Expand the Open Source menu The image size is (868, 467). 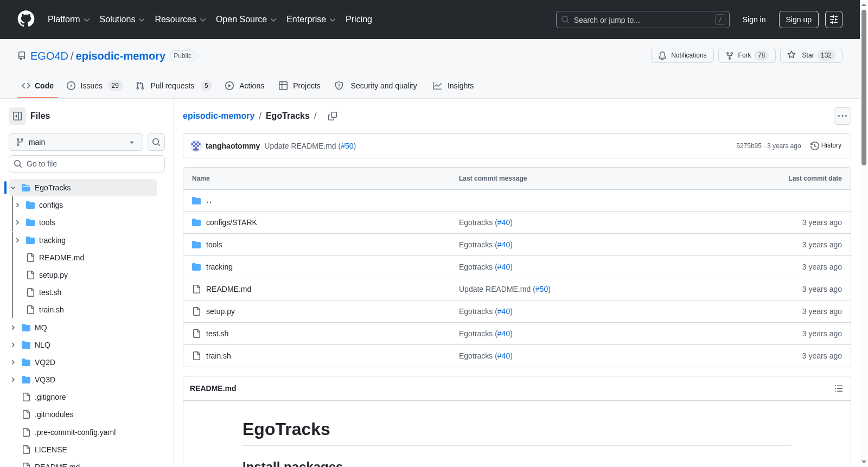(246, 20)
